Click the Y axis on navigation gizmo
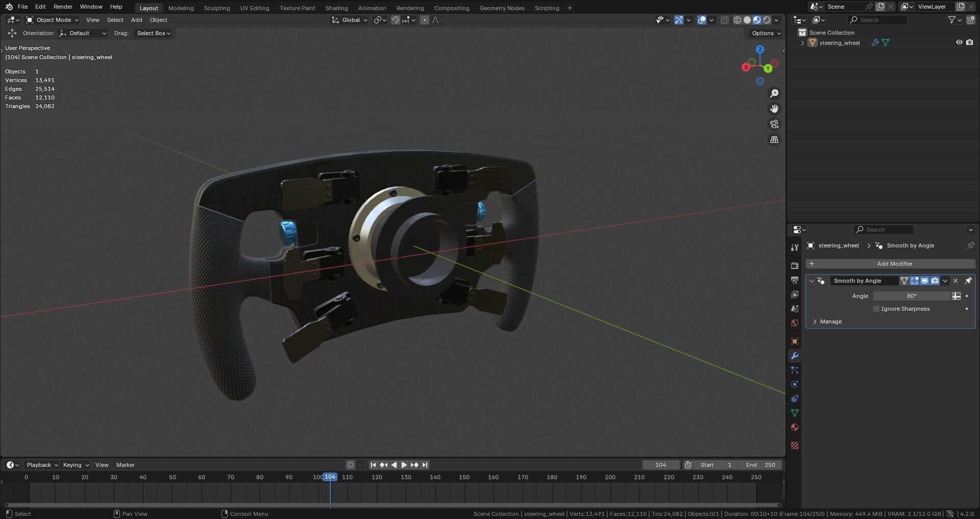 point(768,68)
